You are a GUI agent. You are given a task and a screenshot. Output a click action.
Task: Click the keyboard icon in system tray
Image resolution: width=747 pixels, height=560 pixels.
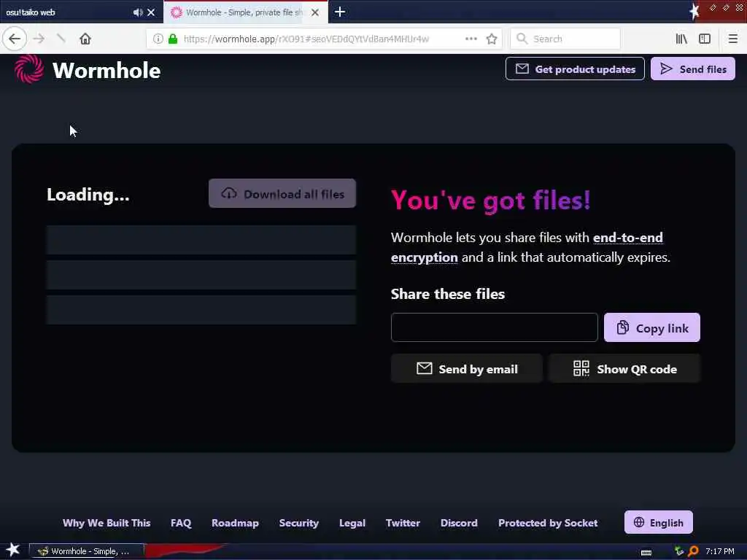coord(646,552)
